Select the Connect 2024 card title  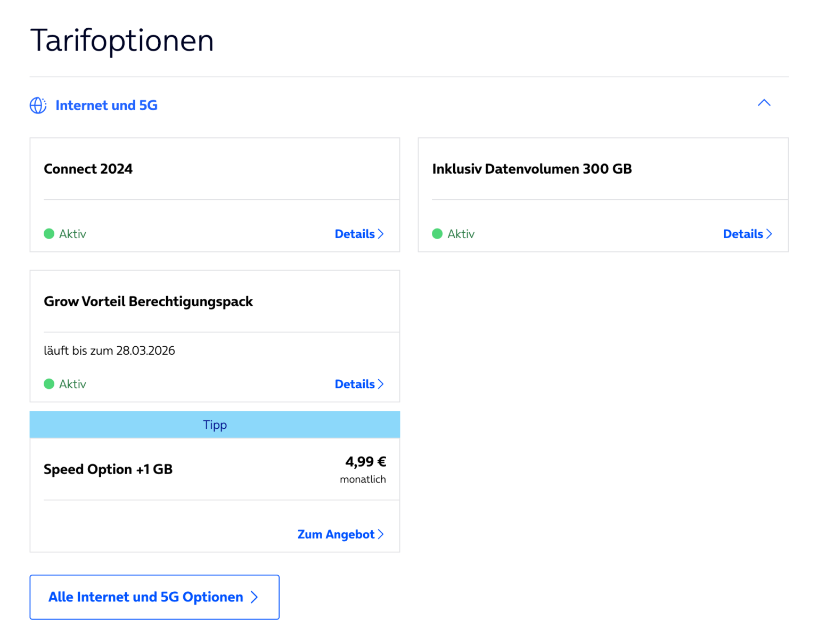click(x=88, y=169)
